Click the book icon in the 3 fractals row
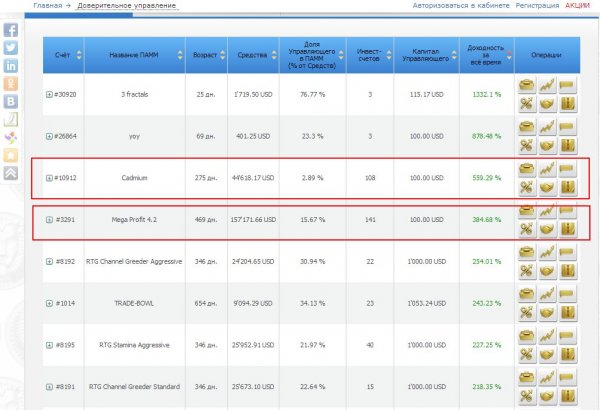The width and height of the screenshot is (600, 410). click(x=568, y=104)
